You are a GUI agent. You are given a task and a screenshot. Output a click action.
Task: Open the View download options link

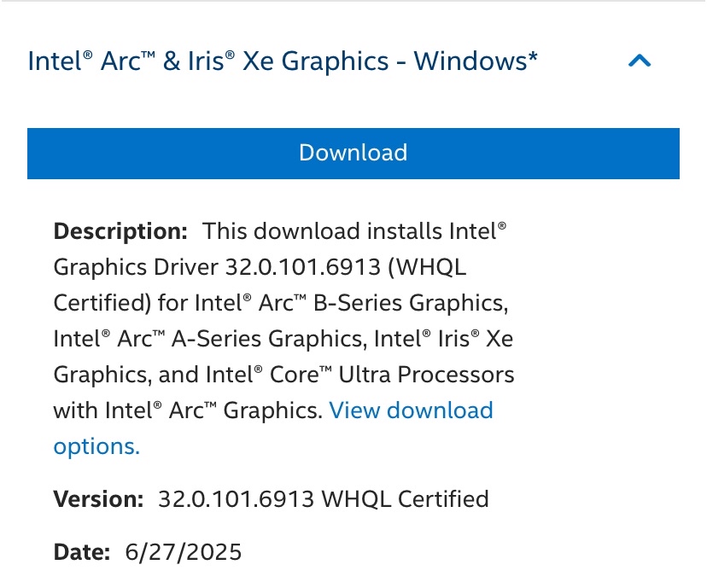click(411, 410)
